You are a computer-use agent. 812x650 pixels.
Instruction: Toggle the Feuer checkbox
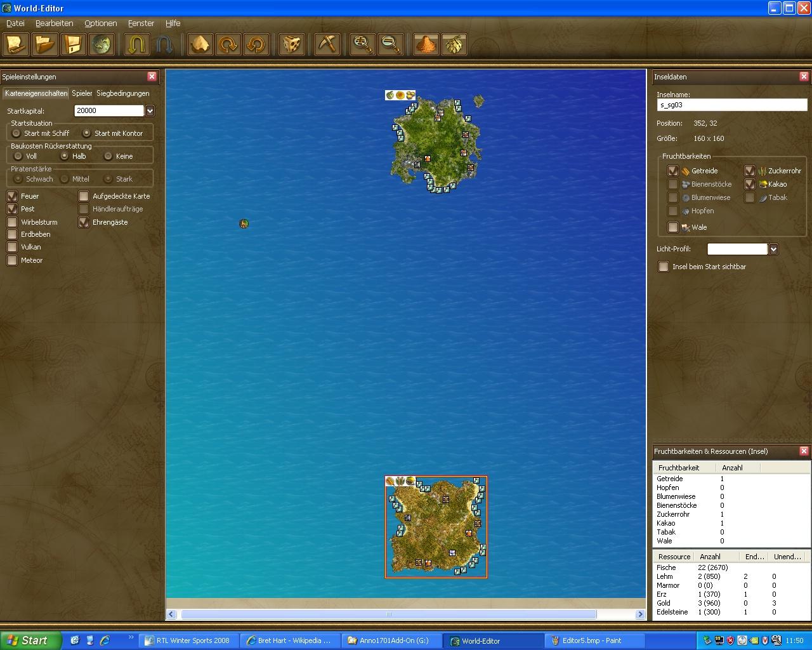click(x=12, y=196)
